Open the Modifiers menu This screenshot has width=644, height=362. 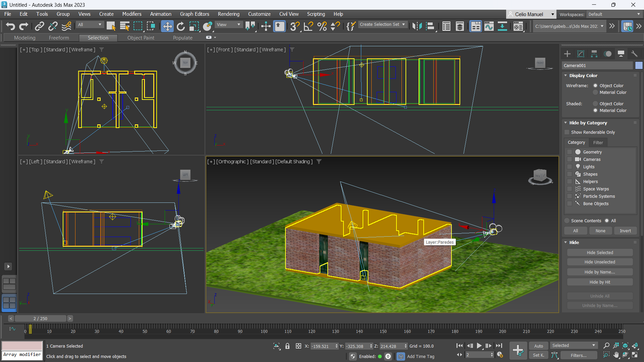point(131,14)
